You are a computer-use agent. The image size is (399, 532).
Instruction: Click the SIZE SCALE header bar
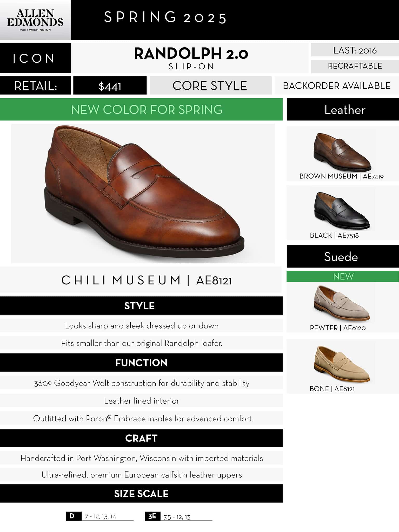(141, 493)
